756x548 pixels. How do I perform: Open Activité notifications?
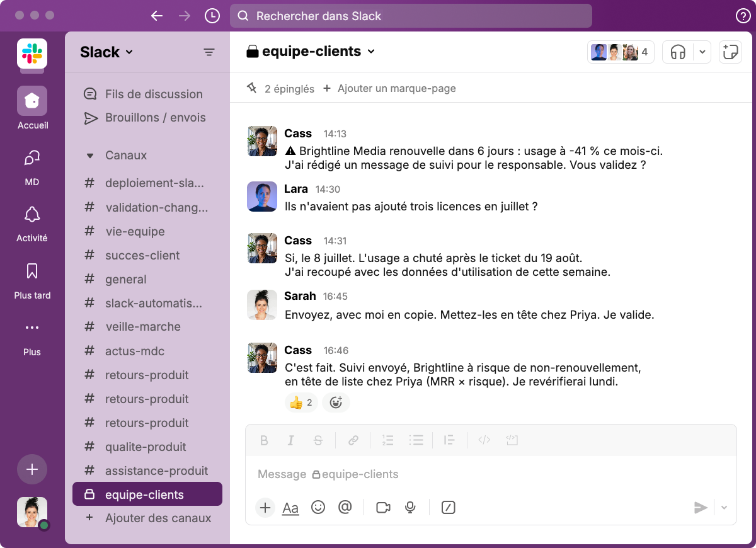32,223
